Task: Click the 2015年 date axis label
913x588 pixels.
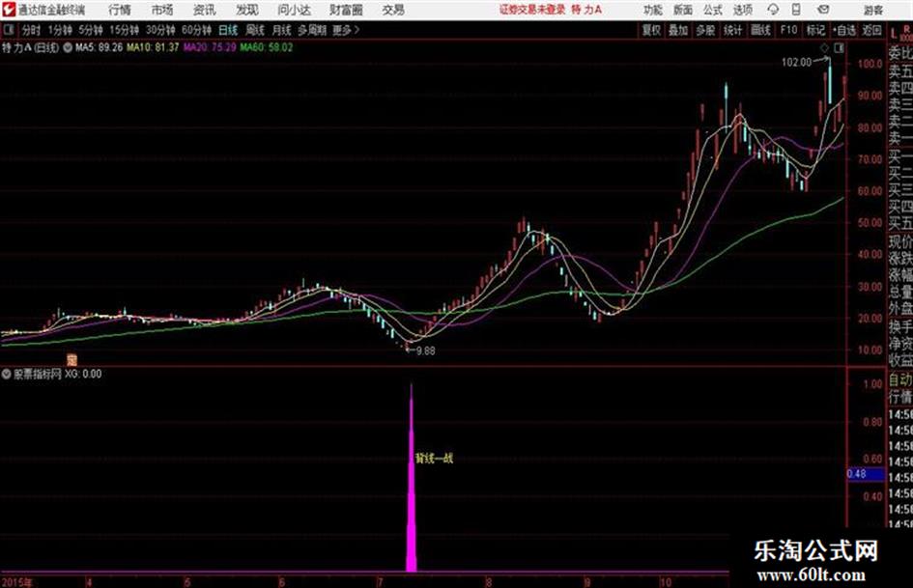Action: tap(17, 582)
